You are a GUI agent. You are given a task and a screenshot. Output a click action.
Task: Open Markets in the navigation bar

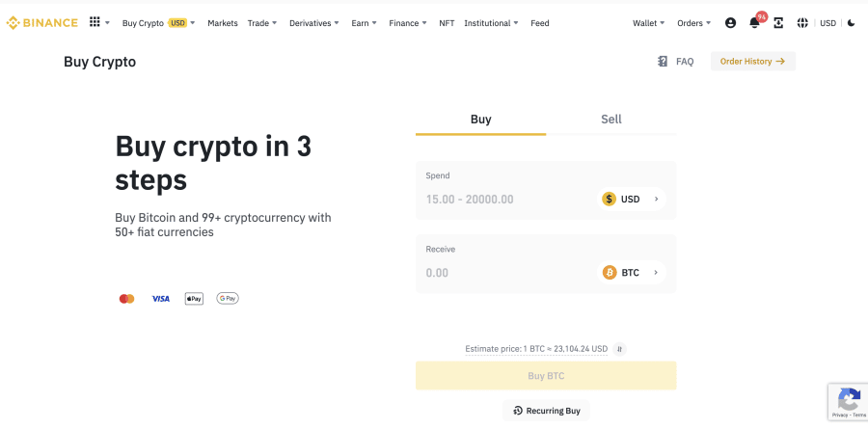tap(223, 23)
